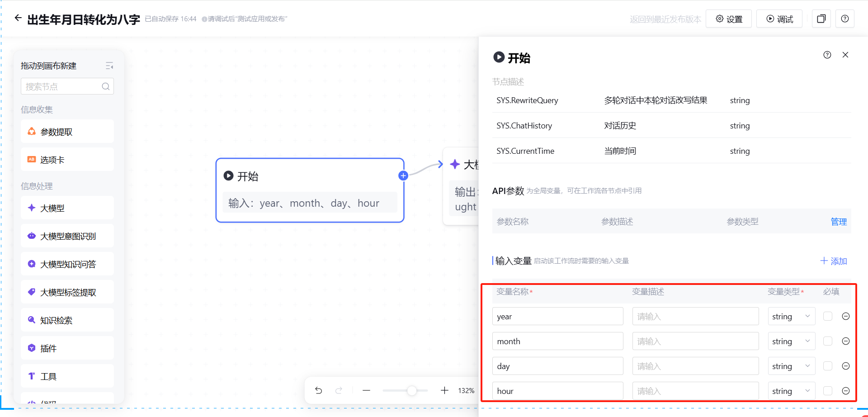Click description field for hour variable

(x=696, y=391)
